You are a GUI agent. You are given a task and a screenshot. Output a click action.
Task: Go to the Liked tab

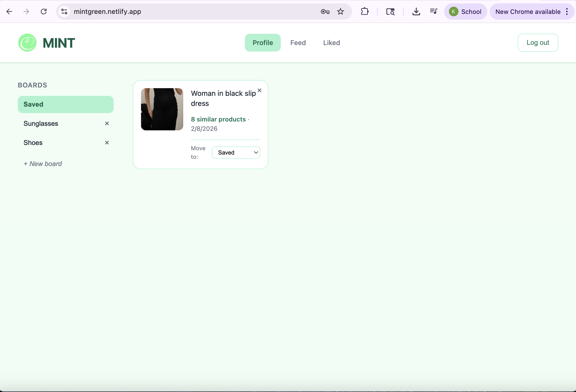coord(331,43)
